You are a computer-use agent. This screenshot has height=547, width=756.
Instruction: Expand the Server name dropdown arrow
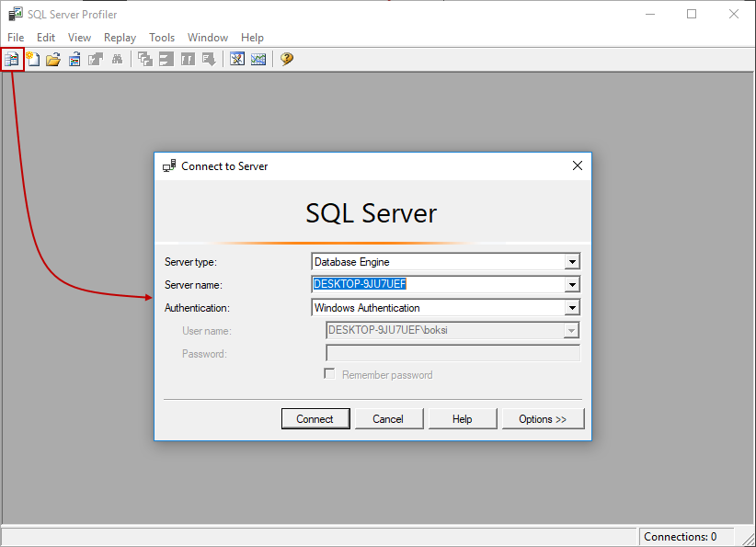pos(572,284)
